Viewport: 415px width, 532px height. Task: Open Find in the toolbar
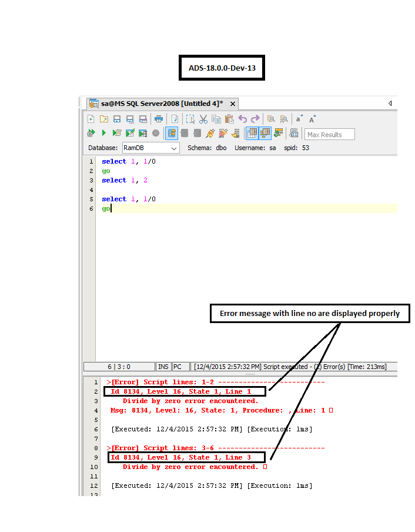pyautogui.click(x=271, y=119)
